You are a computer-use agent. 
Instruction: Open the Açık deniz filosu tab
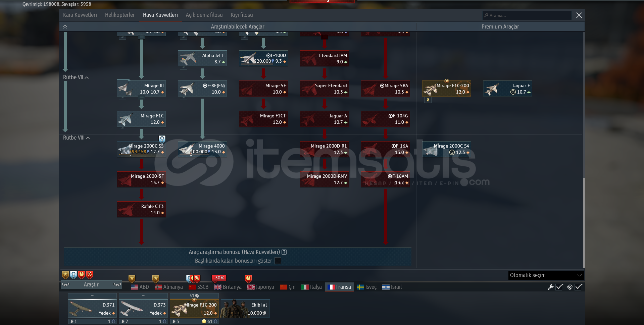(204, 15)
